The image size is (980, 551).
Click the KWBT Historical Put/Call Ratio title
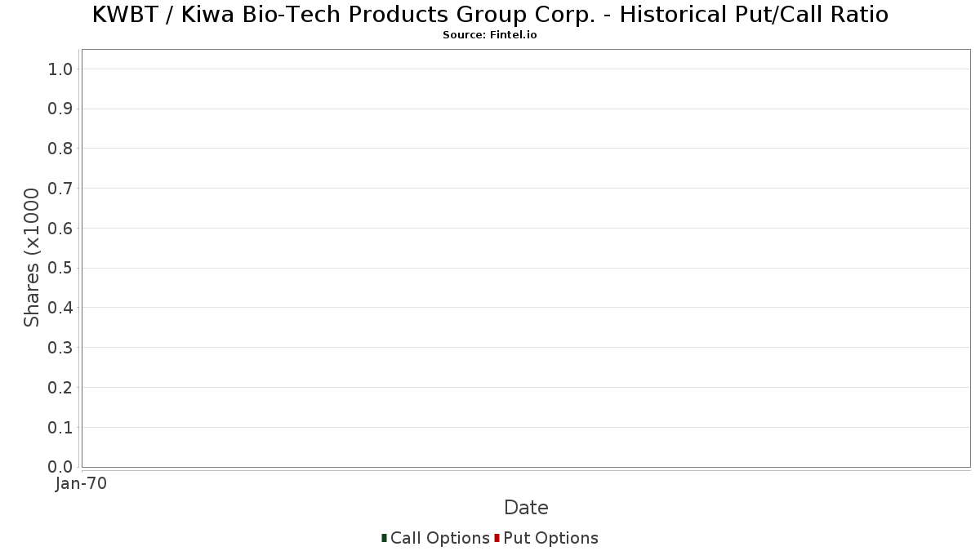[x=490, y=15]
